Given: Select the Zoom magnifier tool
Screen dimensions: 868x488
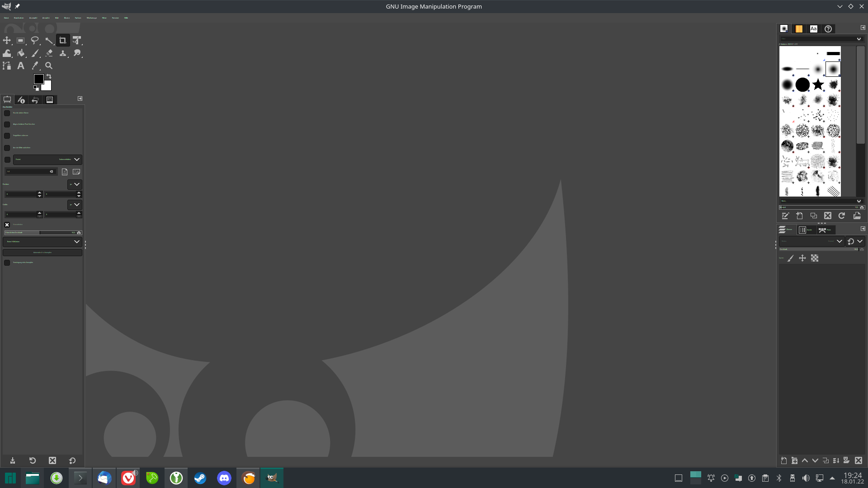Looking at the screenshot, I should pyautogui.click(x=49, y=66).
